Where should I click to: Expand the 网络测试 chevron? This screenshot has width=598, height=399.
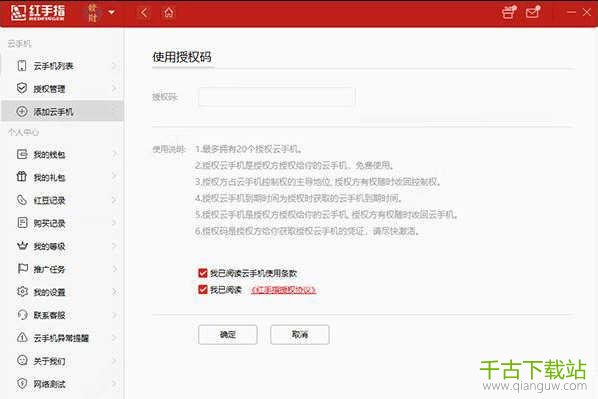click(114, 383)
